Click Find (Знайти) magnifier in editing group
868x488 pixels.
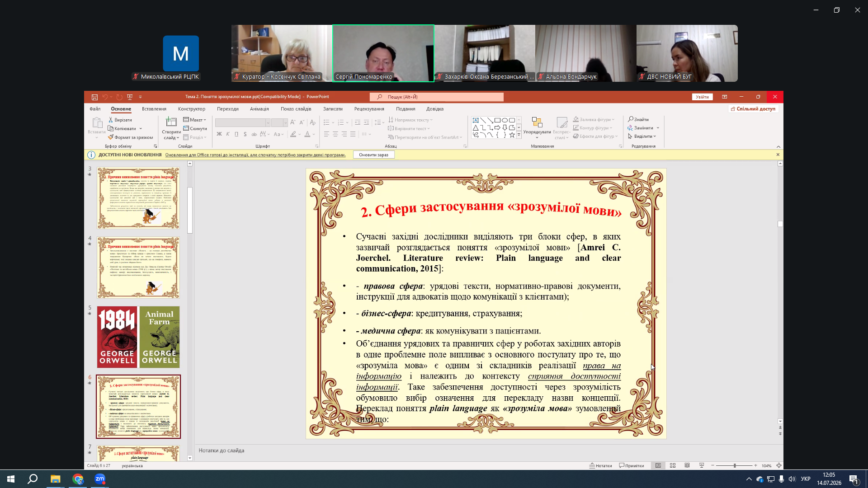638,119
